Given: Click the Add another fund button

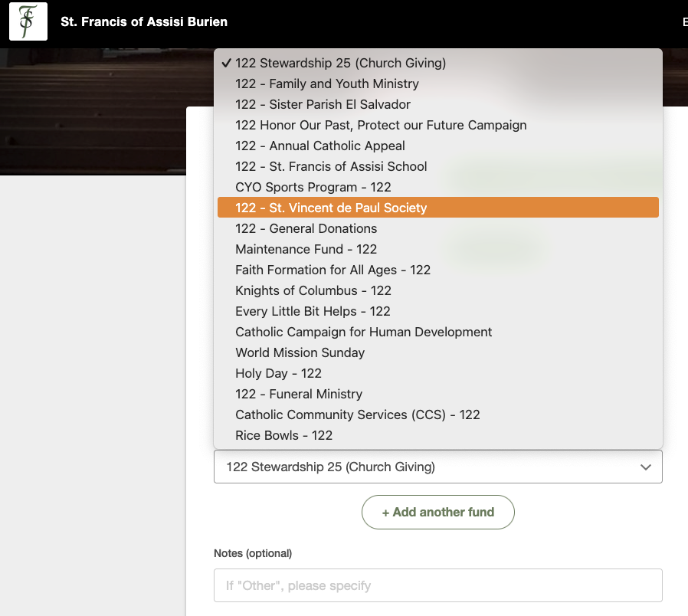Looking at the screenshot, I should [x=438, y=512].
